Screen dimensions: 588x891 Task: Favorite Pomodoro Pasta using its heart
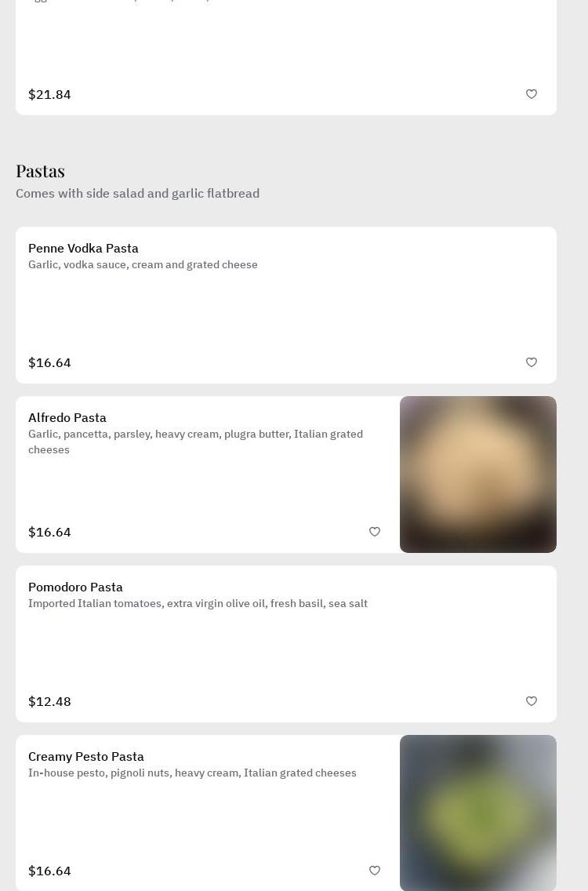pyautogui.click(x=532, y=701)
